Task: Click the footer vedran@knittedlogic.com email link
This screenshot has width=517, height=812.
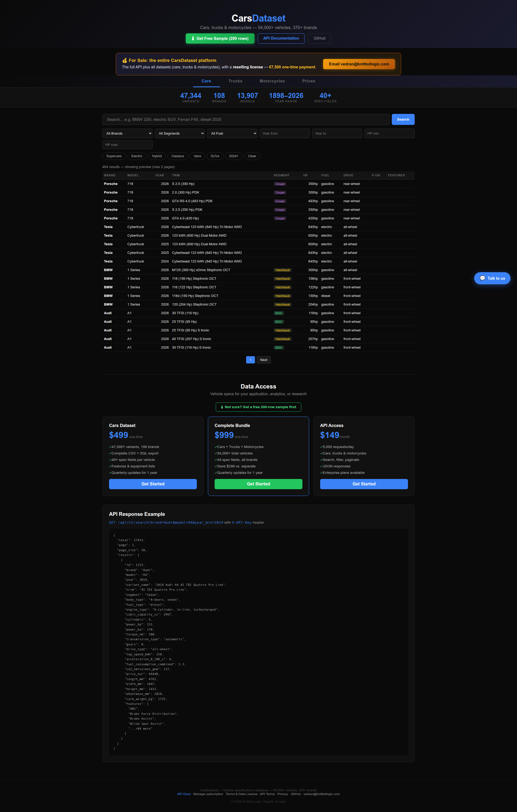Action: coord(322,794)
